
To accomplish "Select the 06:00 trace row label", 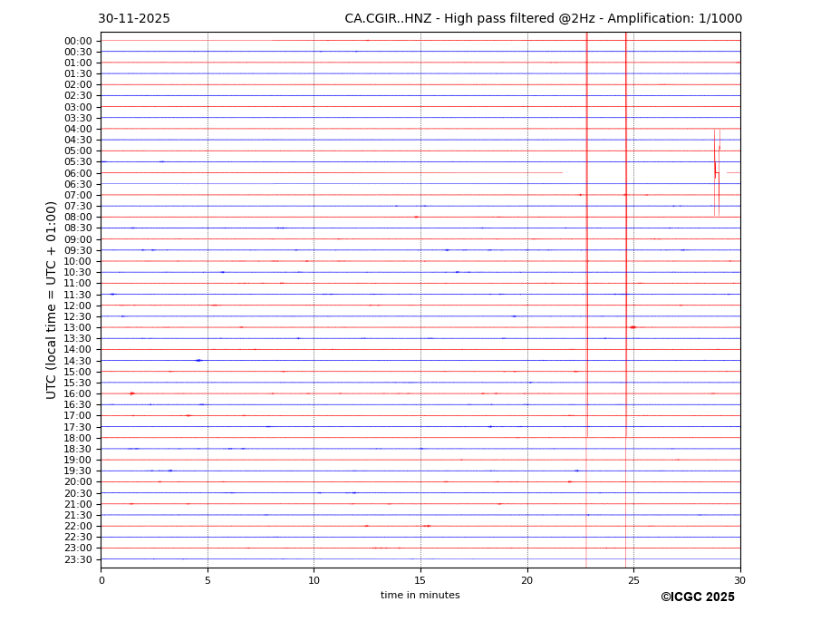I will [x=78, y=173].
